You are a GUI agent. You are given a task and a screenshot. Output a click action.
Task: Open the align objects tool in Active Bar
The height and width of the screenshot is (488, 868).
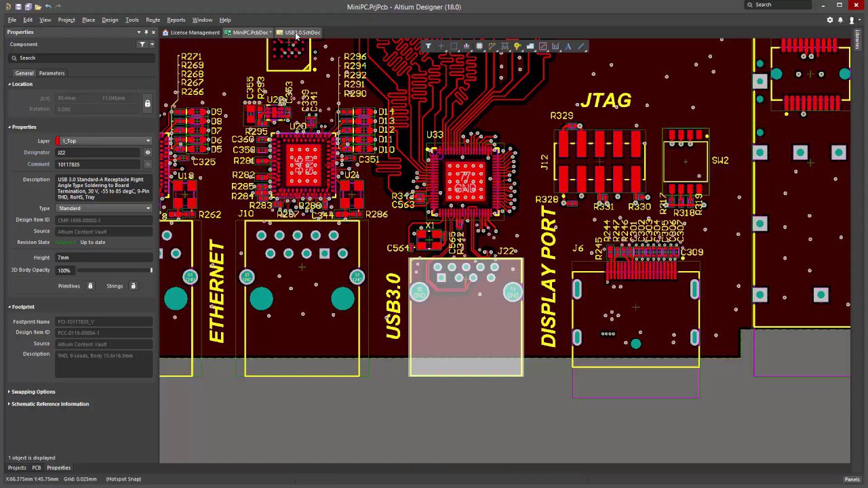click(x=467, y=46)
